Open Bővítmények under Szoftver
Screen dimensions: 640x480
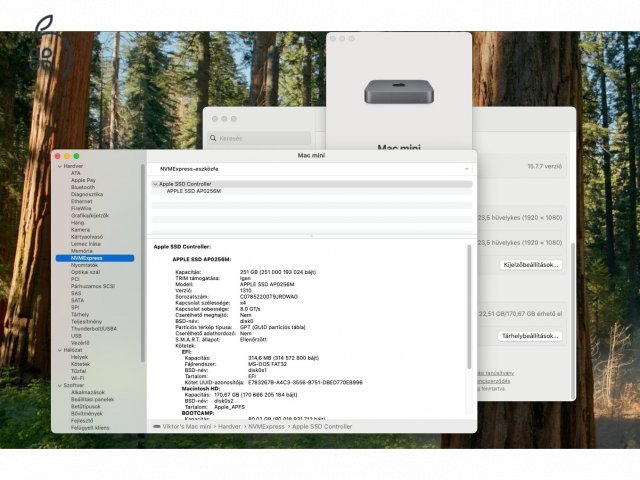point(87,413)
